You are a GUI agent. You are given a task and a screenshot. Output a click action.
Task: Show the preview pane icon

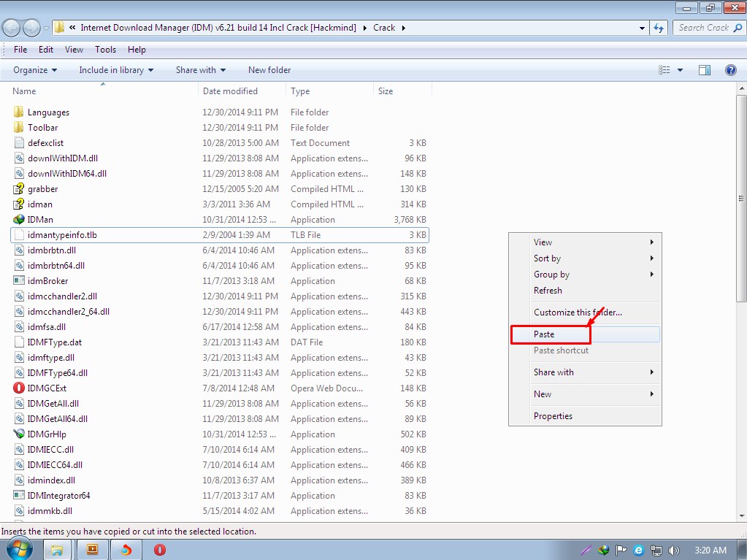coord(705,70)
